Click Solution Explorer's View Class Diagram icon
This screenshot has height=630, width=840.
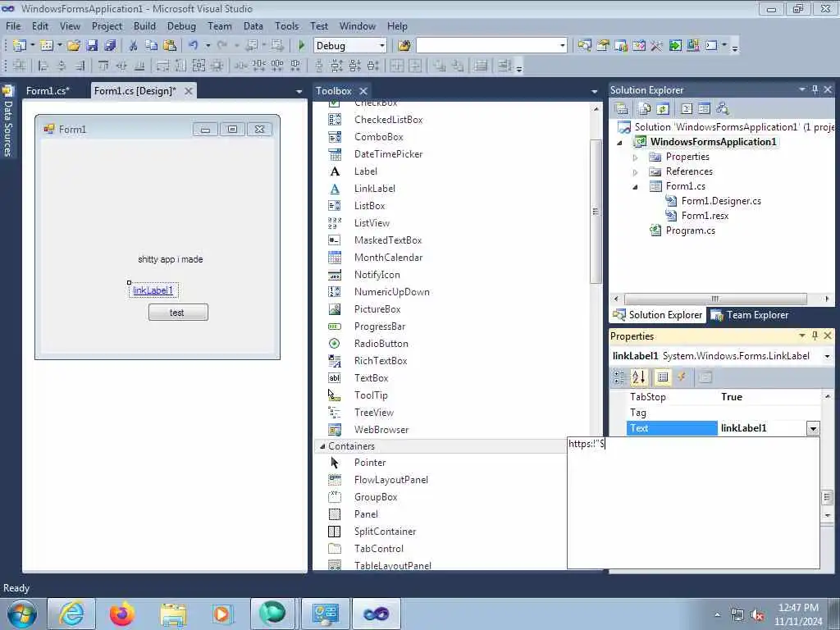click(x=723, y=109)
